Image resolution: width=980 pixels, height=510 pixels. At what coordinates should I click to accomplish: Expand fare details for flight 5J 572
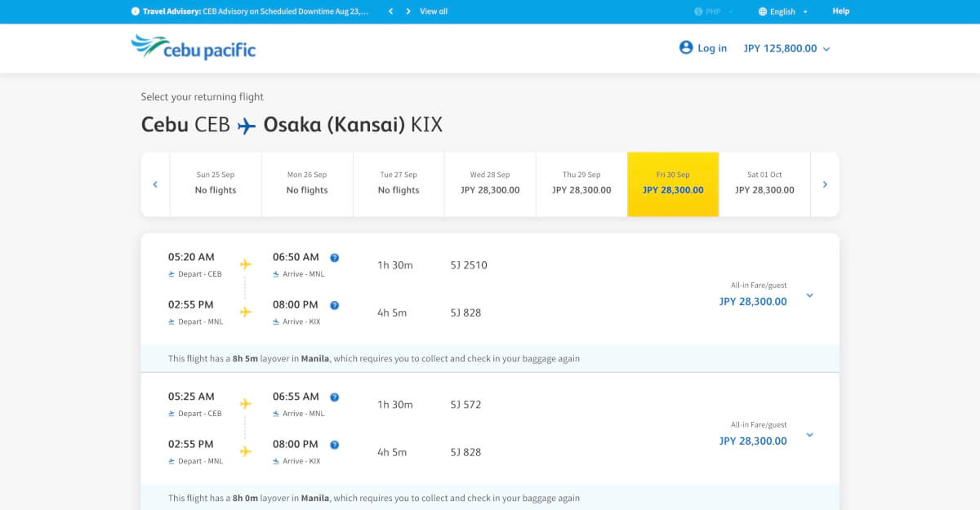pos(809,435)
